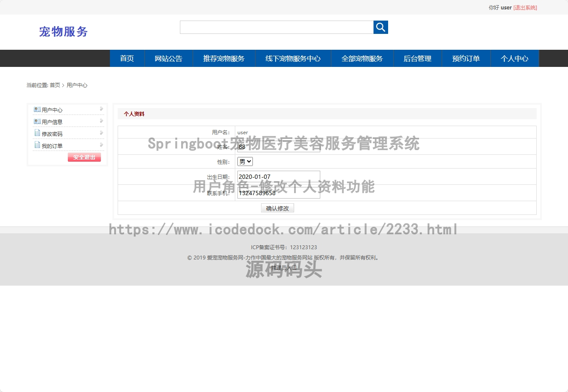This screenshot has width=568, height=392.
Task: Click the arrow at right of 我的订单 row
Action: point(101,145)
